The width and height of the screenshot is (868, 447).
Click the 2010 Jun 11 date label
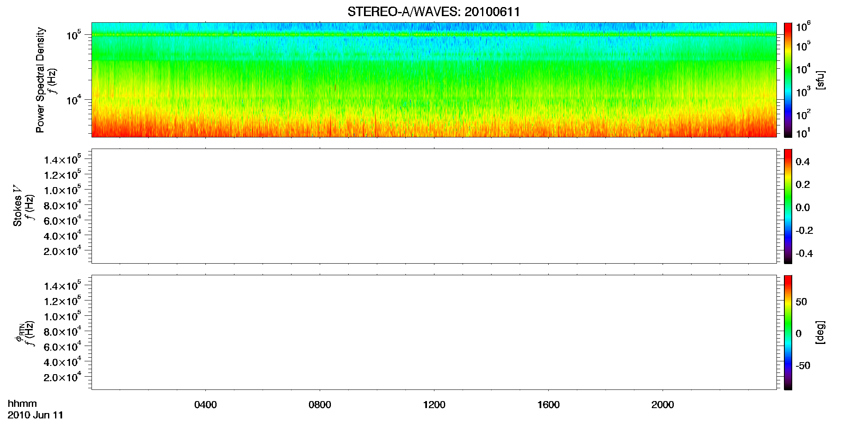(36, 415)
